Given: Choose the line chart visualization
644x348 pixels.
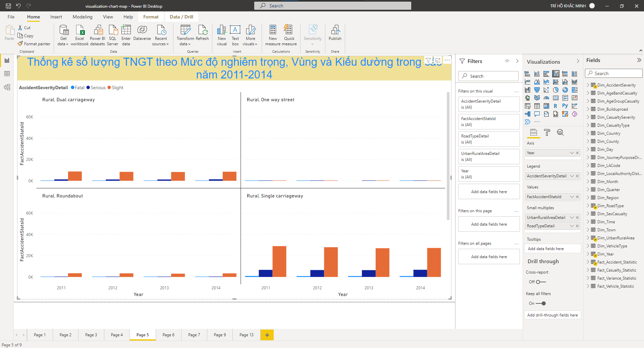Looking at the screenshot, I should [x=528, y=82].
